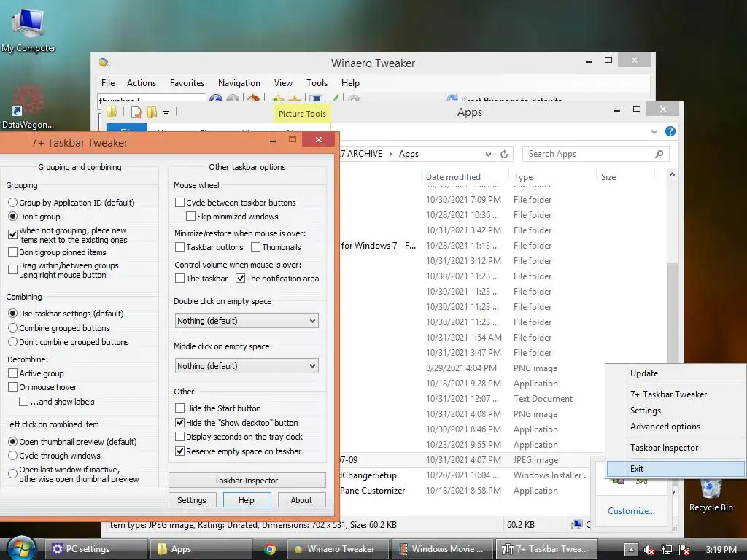Click the muted volume tray icon
Viewport: 747px width, 560px height.
point(649,550)
